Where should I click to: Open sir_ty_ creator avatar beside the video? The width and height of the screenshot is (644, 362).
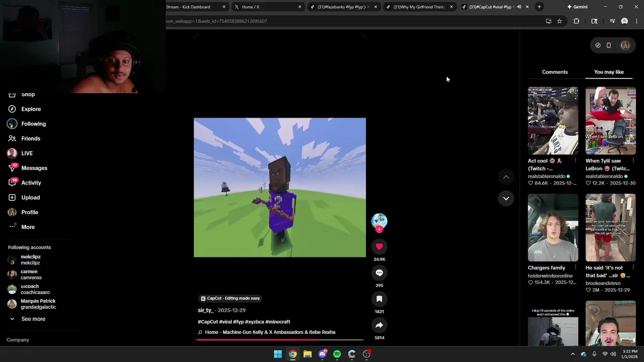tap(379, 221)
